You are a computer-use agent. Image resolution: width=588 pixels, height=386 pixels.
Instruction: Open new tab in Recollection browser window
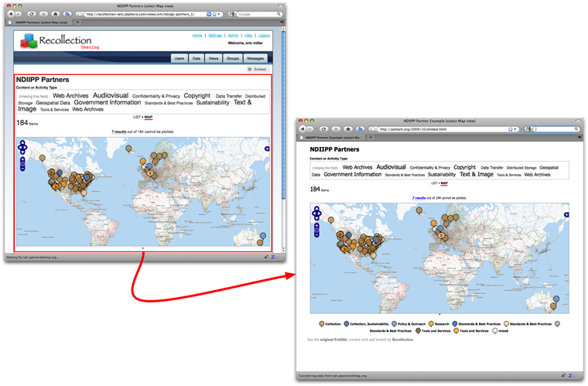point(77,22)
